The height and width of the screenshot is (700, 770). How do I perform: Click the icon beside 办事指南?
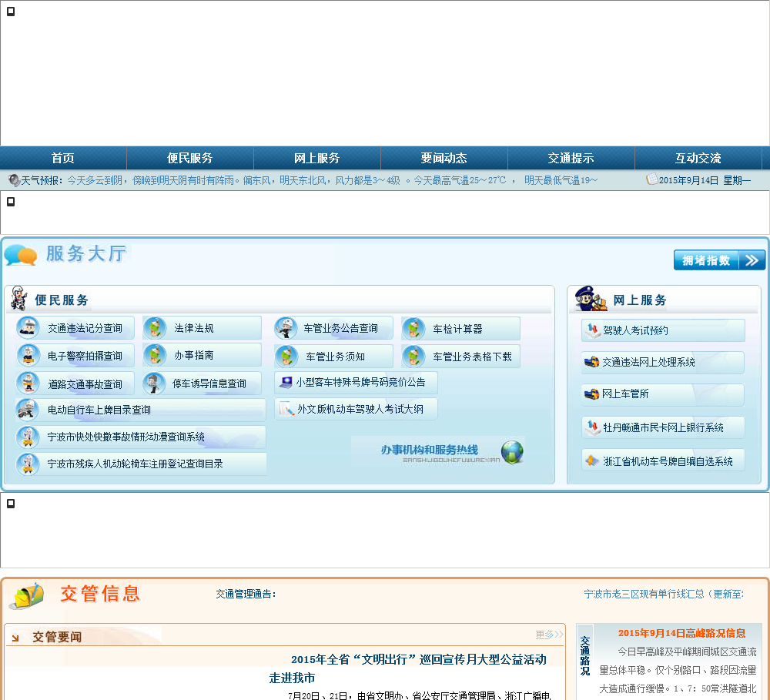click(155, 355)
